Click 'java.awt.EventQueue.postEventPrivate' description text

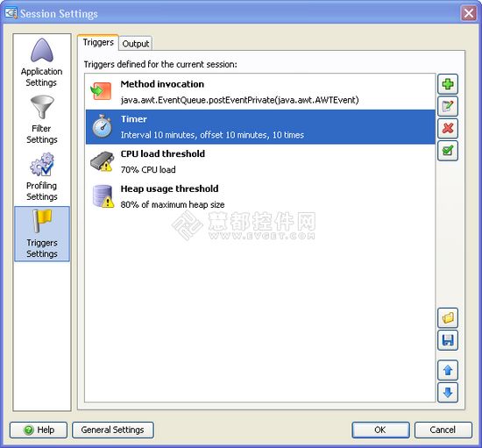coord(240,100)
